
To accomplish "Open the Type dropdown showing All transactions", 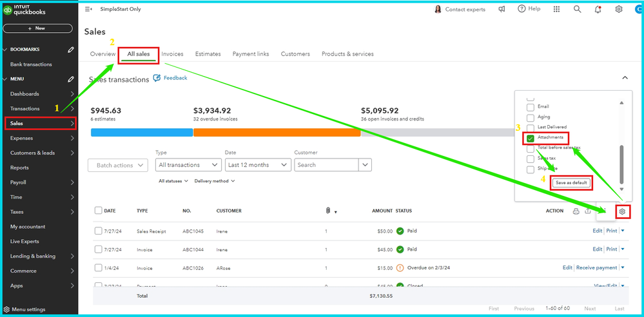I will pos(188,165).
